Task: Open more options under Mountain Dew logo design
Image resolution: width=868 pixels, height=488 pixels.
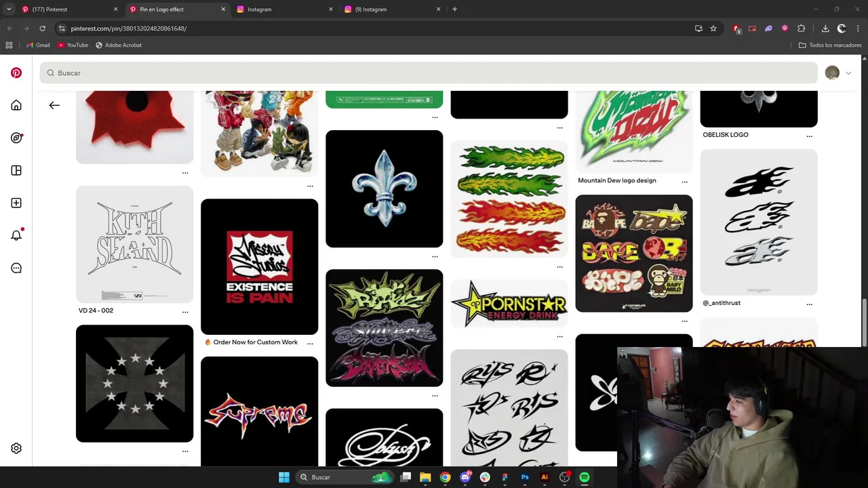Action: [684, 182]
